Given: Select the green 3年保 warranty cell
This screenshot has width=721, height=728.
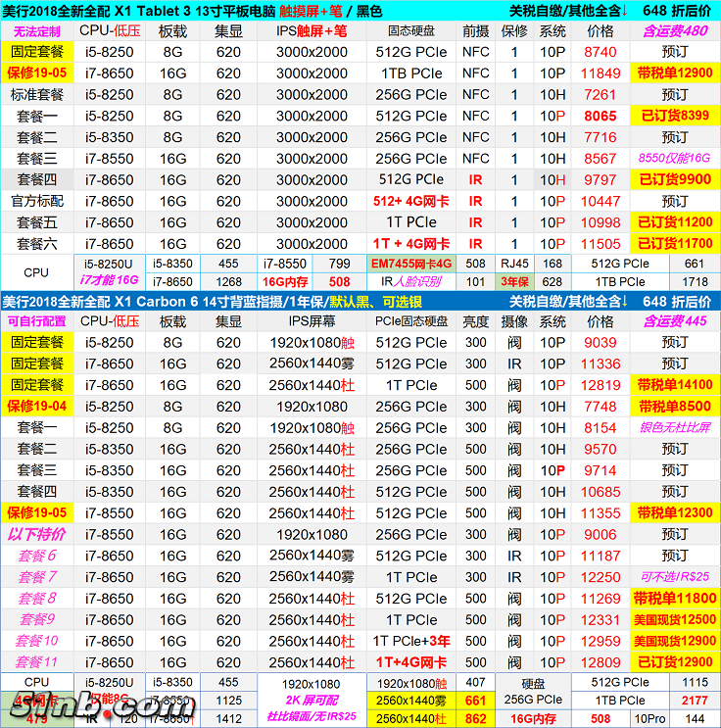Looking at the screenshot, I should click(514, 282).
